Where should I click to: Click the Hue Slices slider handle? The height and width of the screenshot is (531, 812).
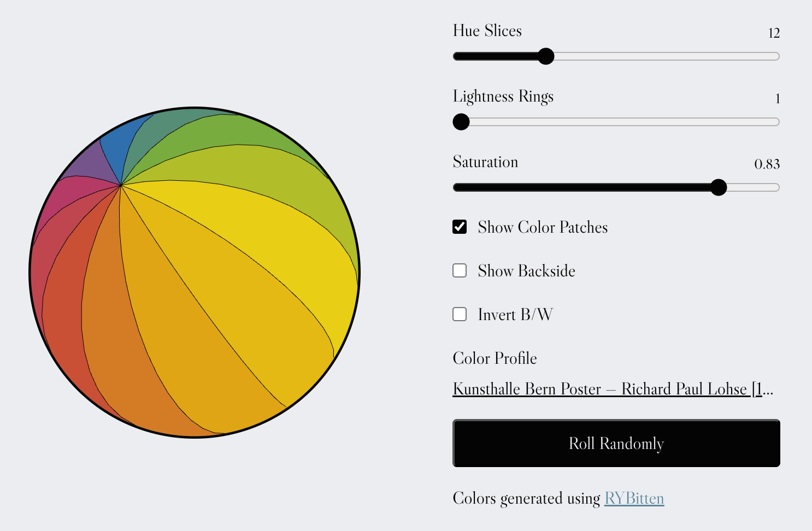click(545, 56)
